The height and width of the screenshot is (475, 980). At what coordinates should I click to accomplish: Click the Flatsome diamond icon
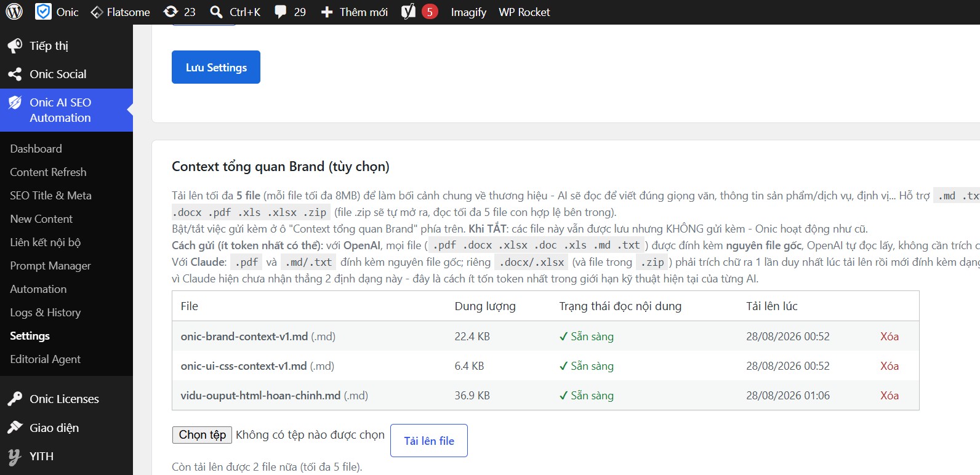point(97,12)
